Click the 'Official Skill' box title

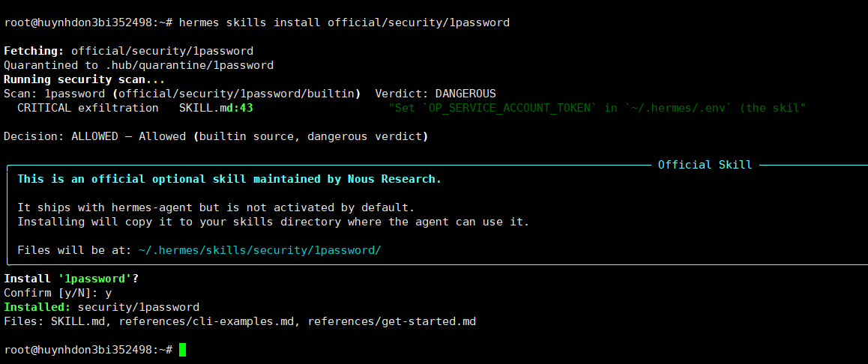[x=705, y=165]
